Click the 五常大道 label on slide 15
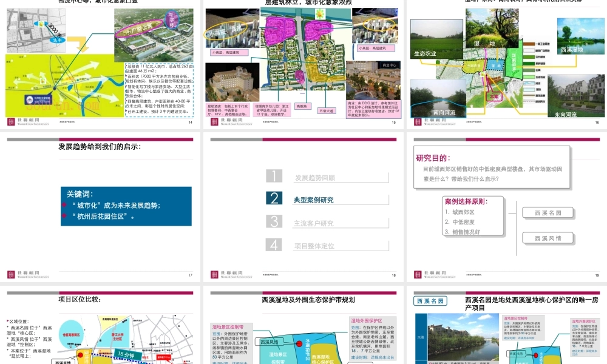The image size is (607, 364). 326,110
